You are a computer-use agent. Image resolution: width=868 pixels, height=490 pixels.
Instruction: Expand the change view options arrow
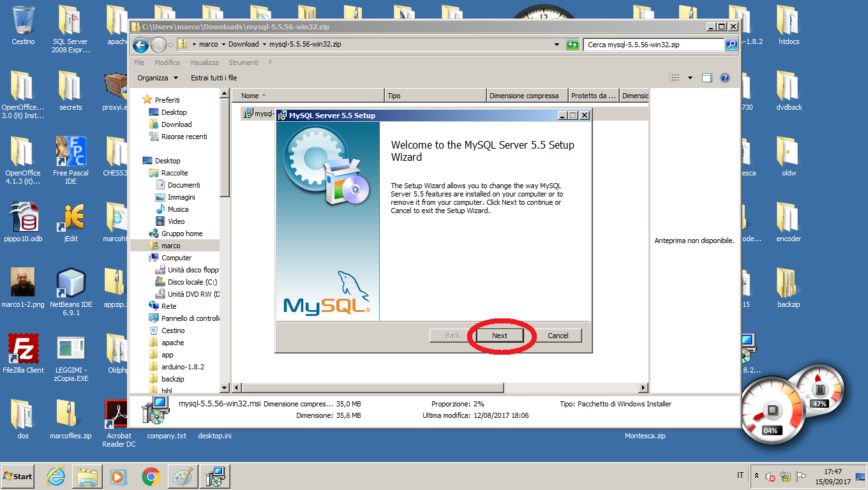coord(690,78)
